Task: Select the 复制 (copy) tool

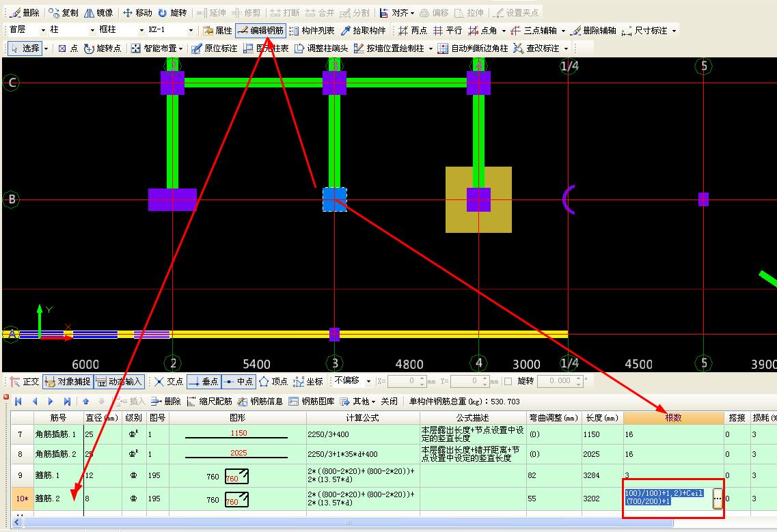Action: [x=64, y=12]
